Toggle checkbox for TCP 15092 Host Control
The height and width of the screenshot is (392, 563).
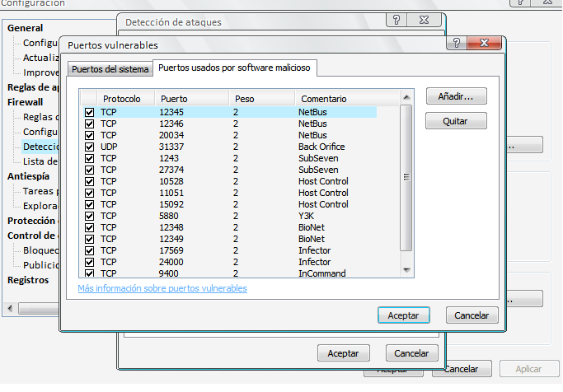point(89,204)
